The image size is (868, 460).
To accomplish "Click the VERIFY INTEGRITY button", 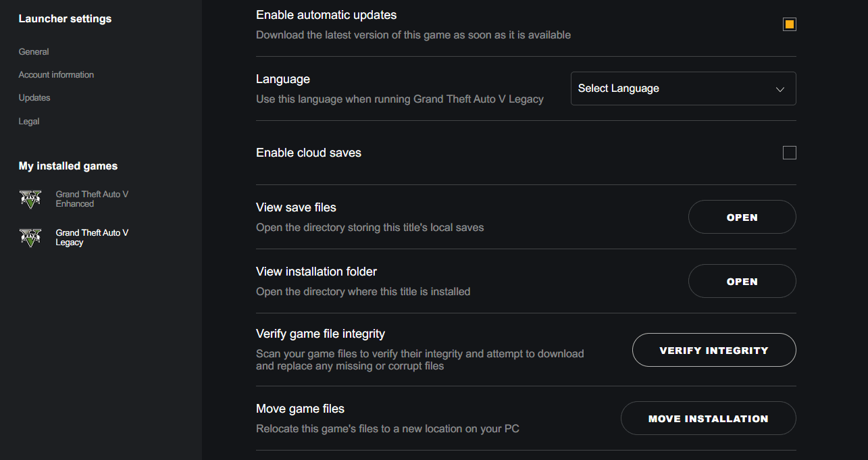I will (714, 351).
